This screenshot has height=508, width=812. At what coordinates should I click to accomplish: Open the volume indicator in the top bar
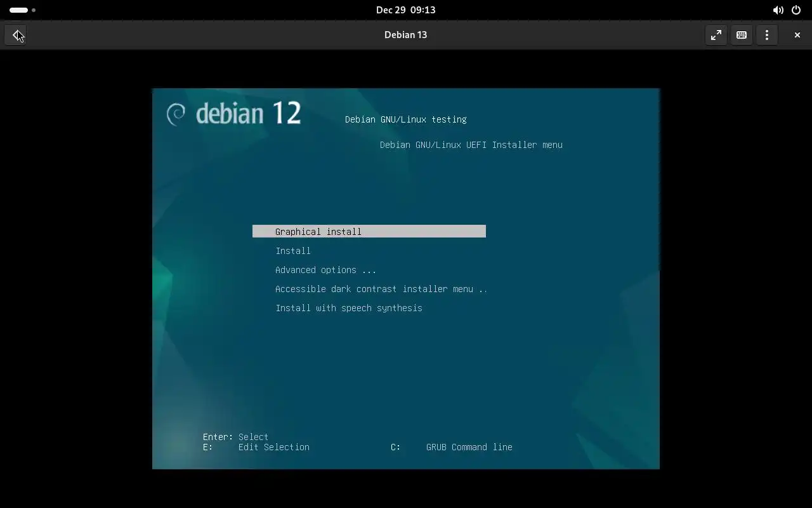pyautogui.click(x=778, y=10)
